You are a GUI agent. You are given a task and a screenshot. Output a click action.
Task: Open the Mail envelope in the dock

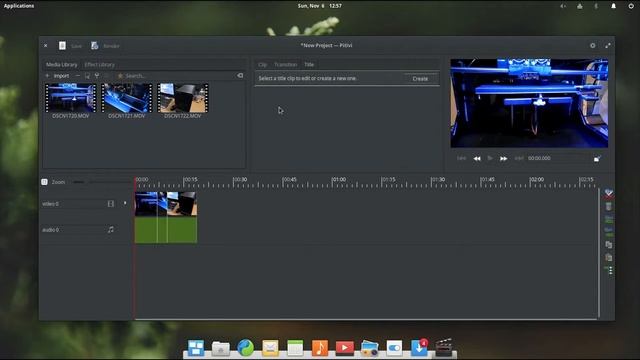tap(270, 348)
